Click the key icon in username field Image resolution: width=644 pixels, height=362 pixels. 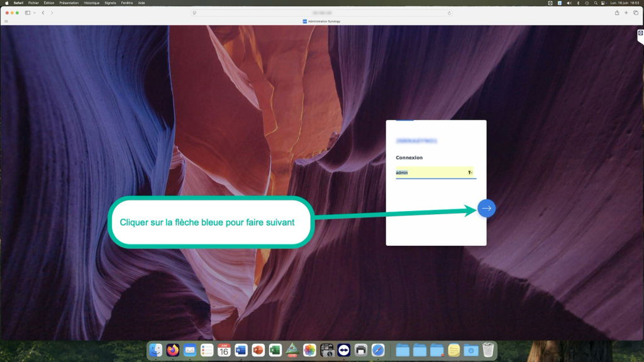470,172
